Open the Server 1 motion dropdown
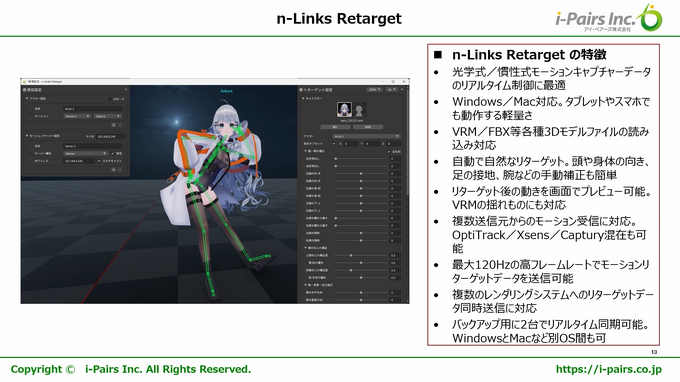This screenshot has width=680, height=382. click(x=77, y=116)
